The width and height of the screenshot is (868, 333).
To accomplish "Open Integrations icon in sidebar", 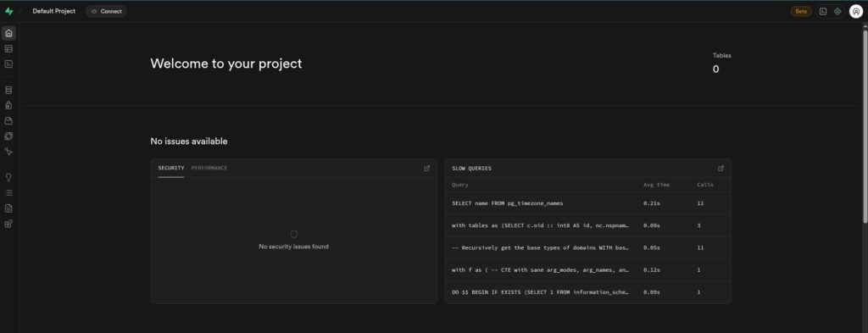I will point(8,224).
